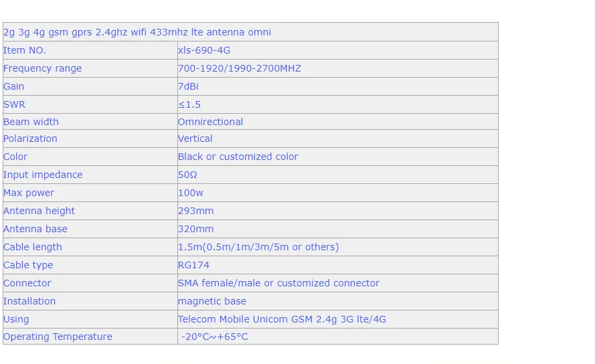This screenshot has height=364, width=595.
Task: Select the 'Antenna height' label
Action: [x=39, y=211]
